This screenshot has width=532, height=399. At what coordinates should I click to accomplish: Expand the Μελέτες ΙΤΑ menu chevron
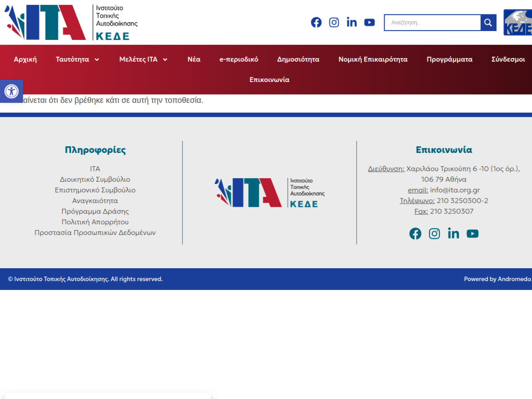coord(165,59)
